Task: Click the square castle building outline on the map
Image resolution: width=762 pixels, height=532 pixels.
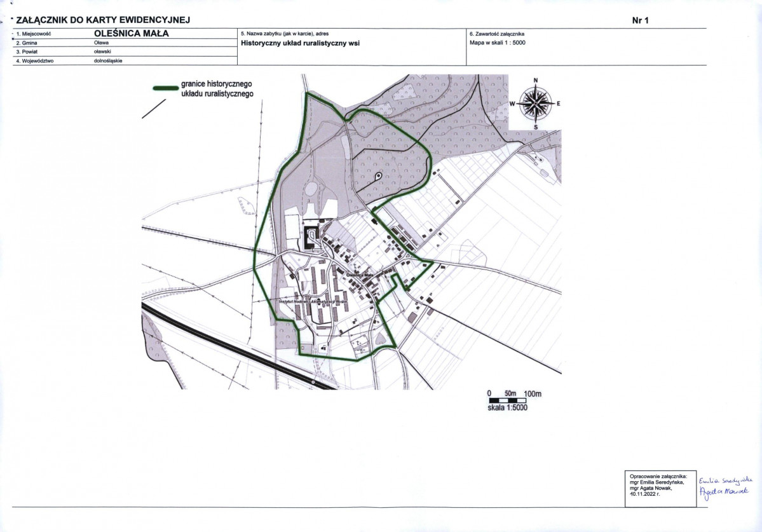Action: tap(311, 237)
